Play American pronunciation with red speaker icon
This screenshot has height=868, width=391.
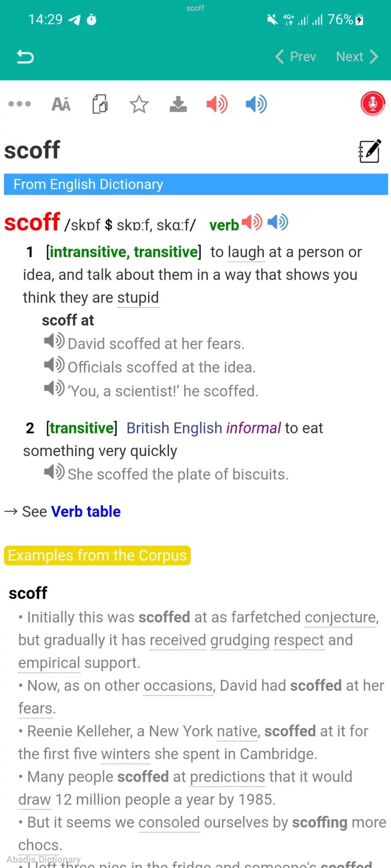pyautogui.click(x=217, y=103)
